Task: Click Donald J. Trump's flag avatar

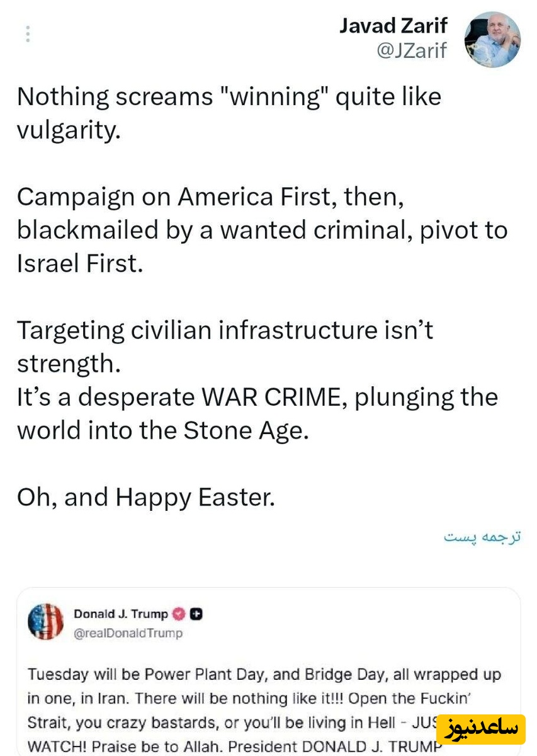Action: click(x=46, y=622)
